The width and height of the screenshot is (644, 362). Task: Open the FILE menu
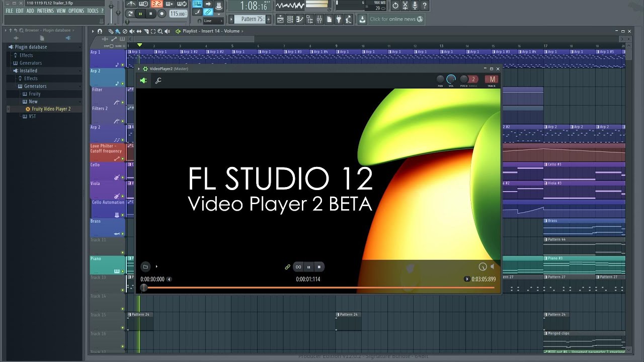click(x=9, y=11)
